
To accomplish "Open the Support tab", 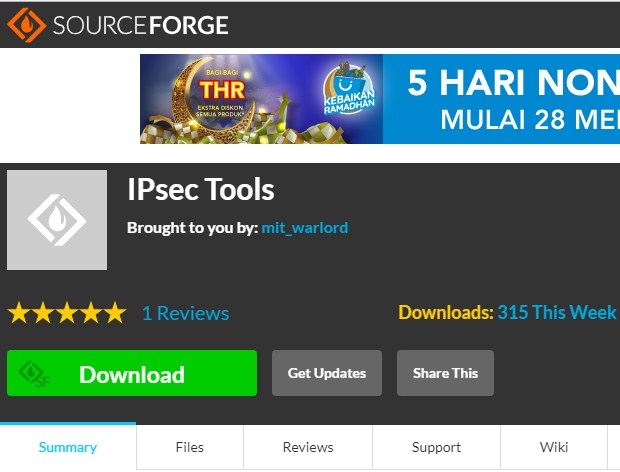I will tap(437, 447).
